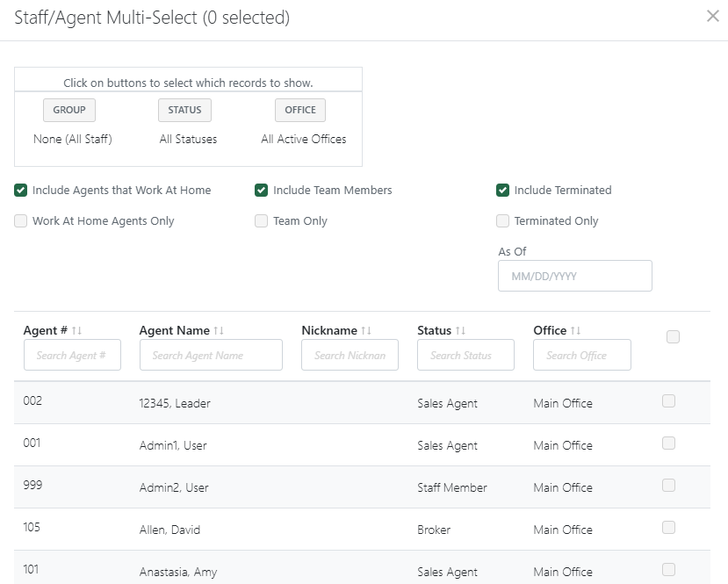Close the Staff/Agent Multi-Select dialog
The image size is (728, 584).
tap(713, 16)
